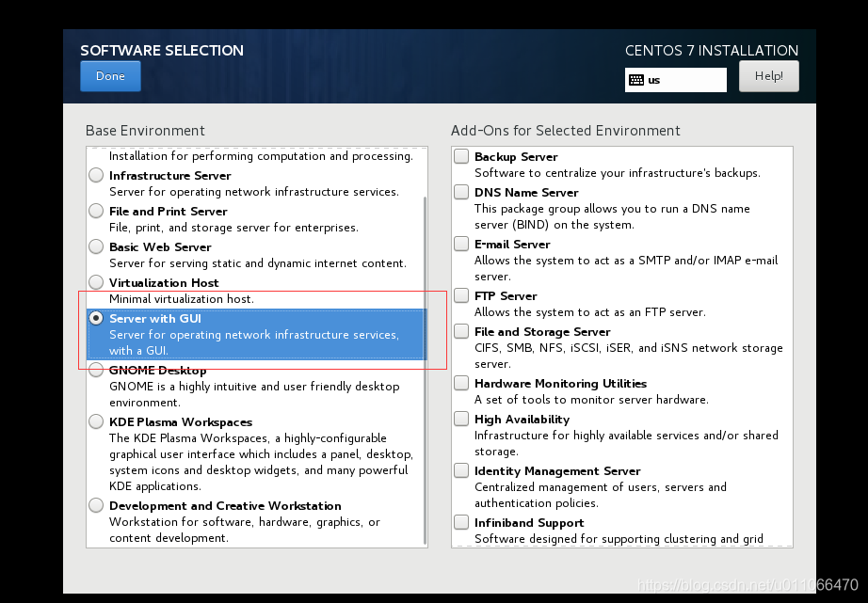Click Infrastructure Server description 'Server for operating network infrastructure services.'
Image resolution: width=868 pixels, height=603 pixels.
[254, 192]
